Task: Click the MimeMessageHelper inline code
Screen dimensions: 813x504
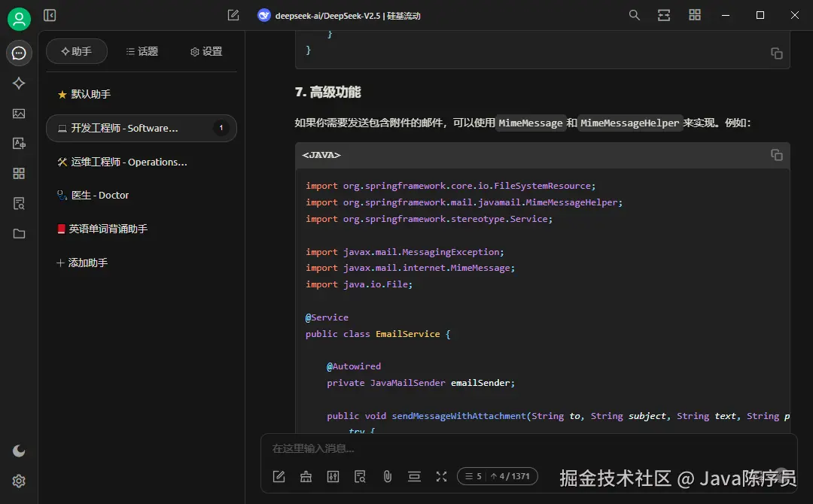Action: (x=629, y=123)
